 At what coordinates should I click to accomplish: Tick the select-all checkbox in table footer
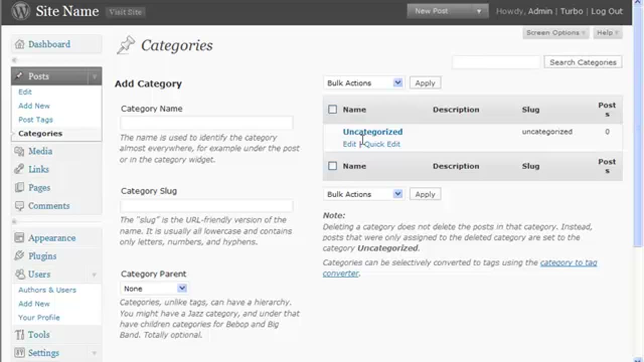[x=333, y=166]
